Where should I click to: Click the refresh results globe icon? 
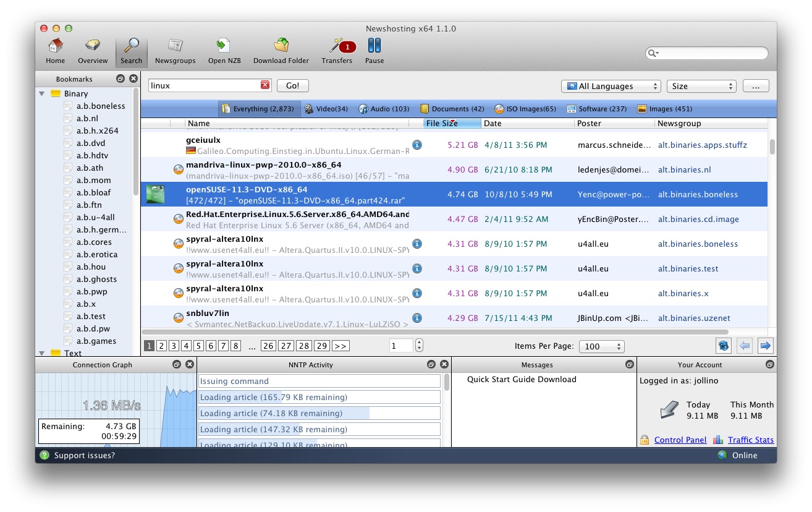(x=724, y=346)
